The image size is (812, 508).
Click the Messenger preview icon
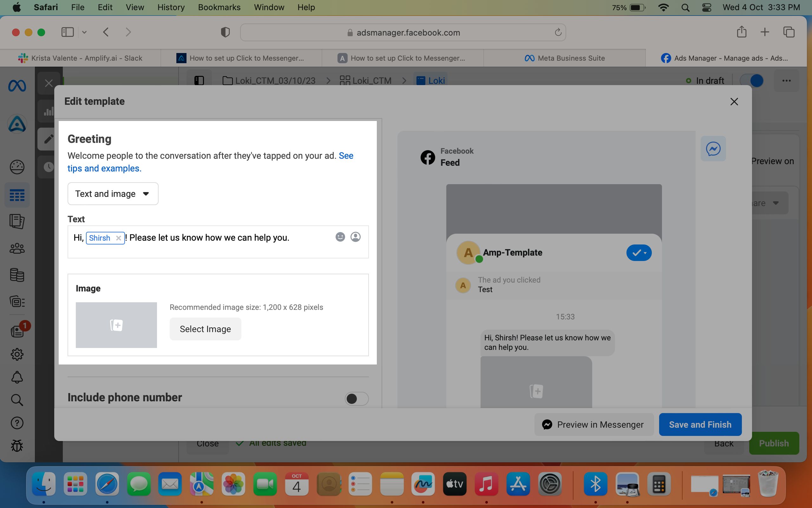pyautogui.click(x=713, y=149)
